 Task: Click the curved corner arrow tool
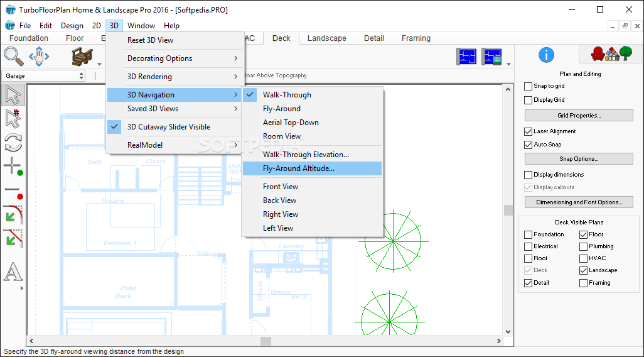tap(13, 214)
